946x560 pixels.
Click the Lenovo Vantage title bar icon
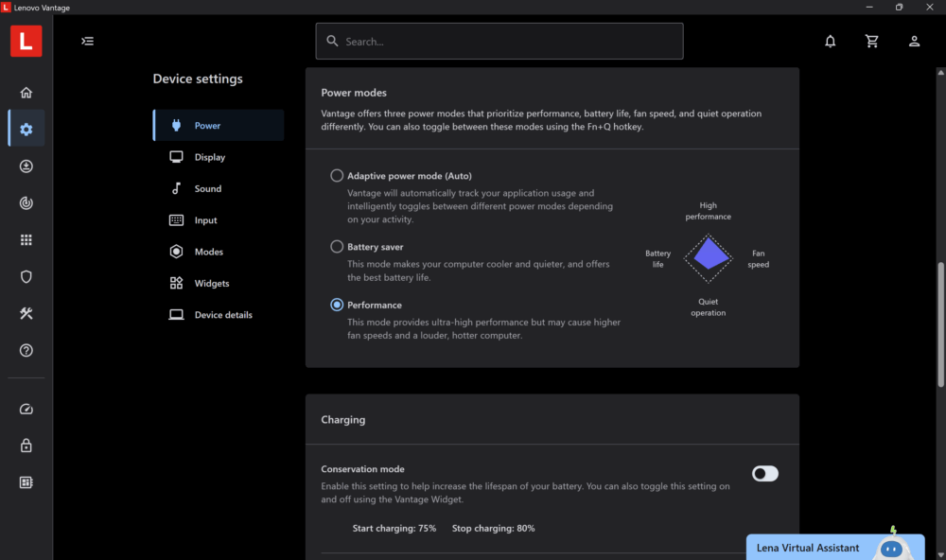tap(6, 8)
